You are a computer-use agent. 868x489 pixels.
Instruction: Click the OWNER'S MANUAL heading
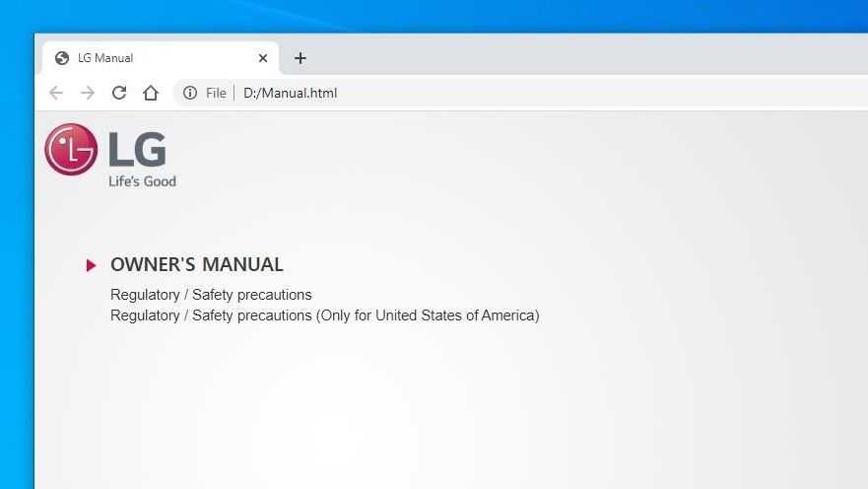[x=197, y=264]
